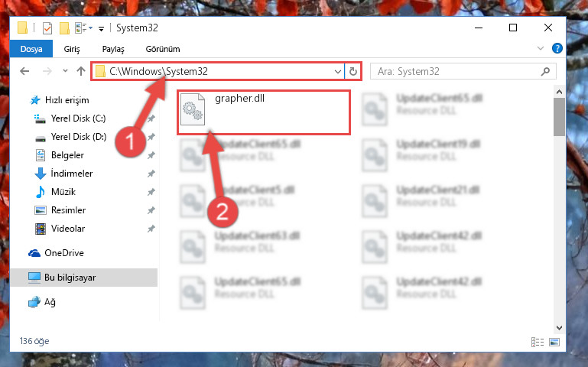Unpin Yerel Disk (C:) pin icon

151,119
